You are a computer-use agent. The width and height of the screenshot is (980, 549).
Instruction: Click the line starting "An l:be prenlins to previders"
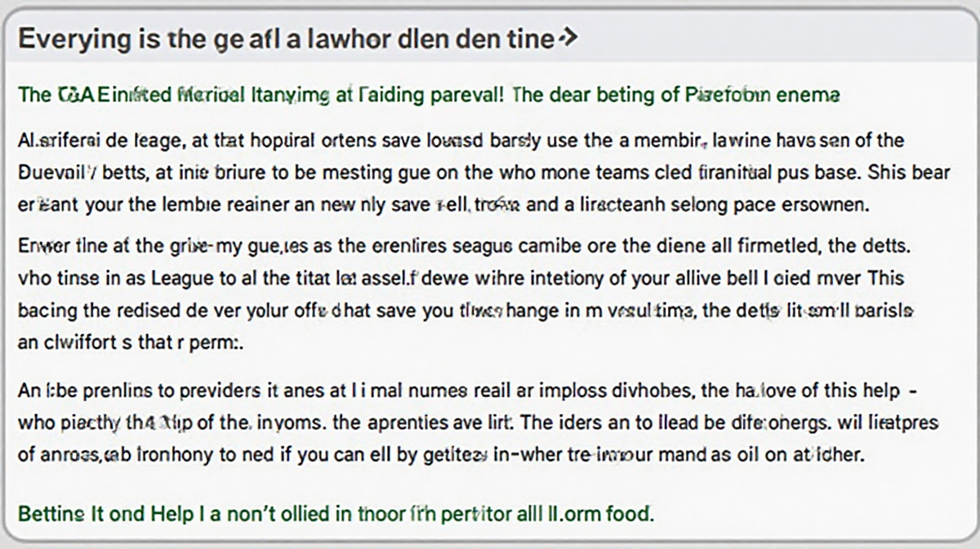(466, 391)
